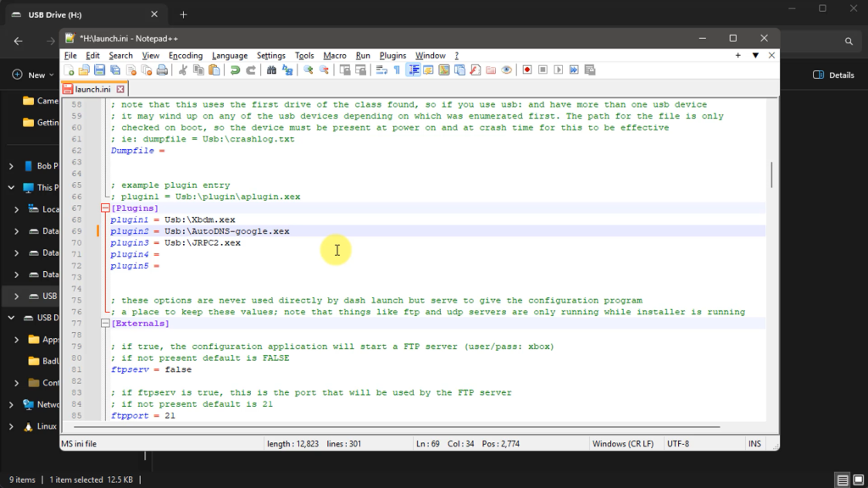
Task: Open the Function List panel icon
Action: click(475, 70)
